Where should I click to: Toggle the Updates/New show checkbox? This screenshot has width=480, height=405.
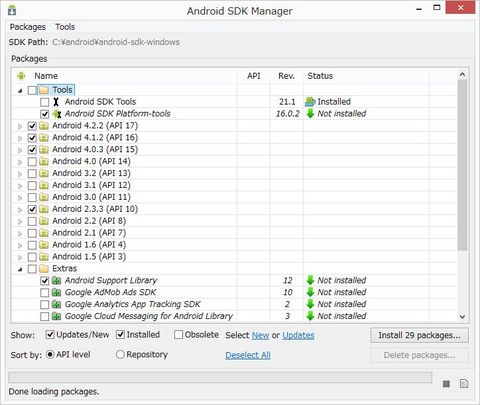(x=50, y=334)
